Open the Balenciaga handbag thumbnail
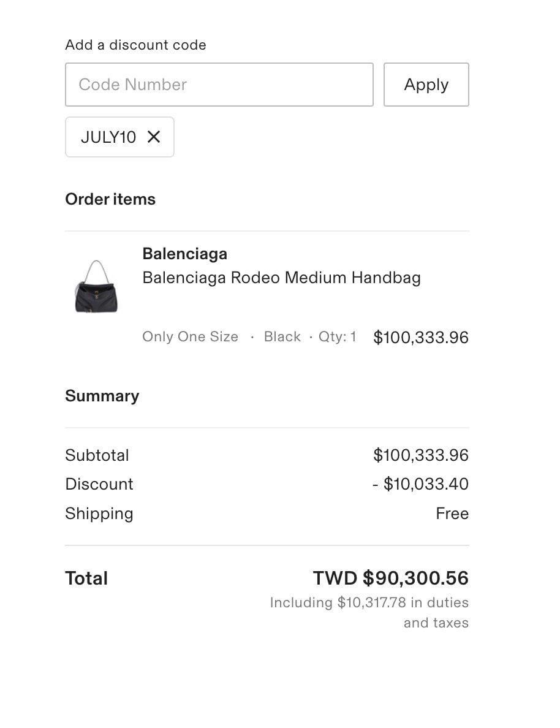The image size is (560, 728). pyautogui.click(x=97, y=286)
